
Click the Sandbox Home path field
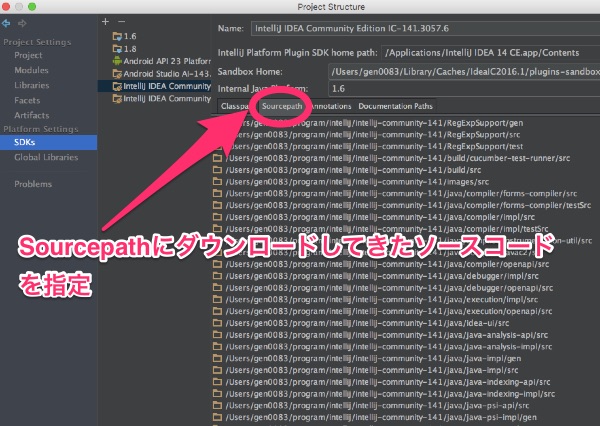pyautogui.click(x=464, y=72)
